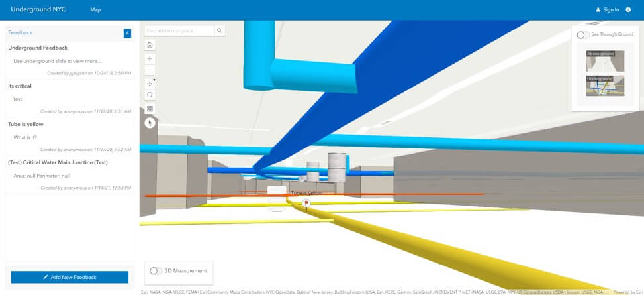Screen dimensions: 644x295
Task: Open the basemap gallery grid icon
Action: click(150, 109)
